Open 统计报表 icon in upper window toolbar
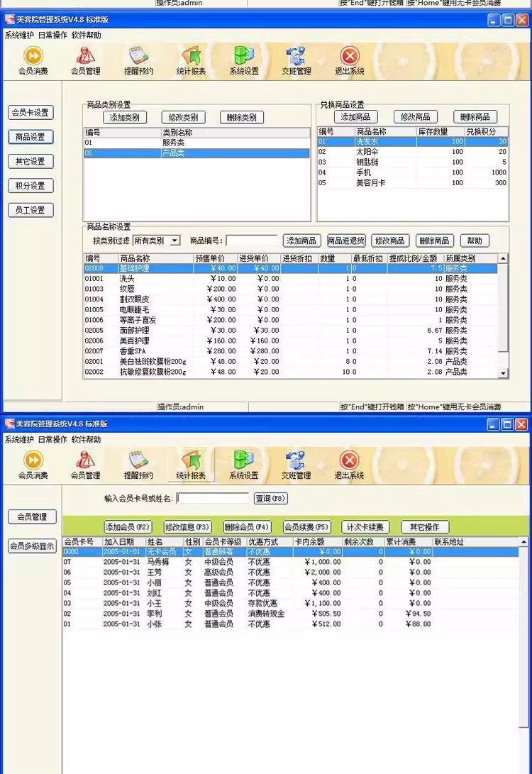532x774 pixels. point(191,60)
